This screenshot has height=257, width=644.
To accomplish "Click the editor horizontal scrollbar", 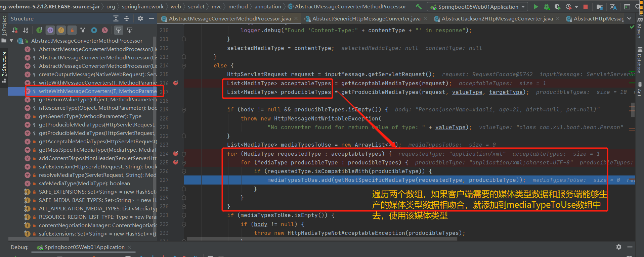I will 321,239.
